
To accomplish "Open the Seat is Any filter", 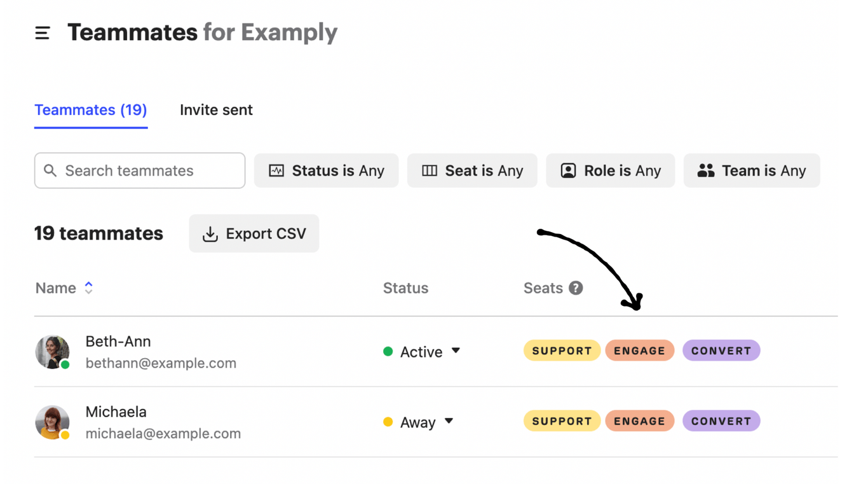I will [472, 170].
